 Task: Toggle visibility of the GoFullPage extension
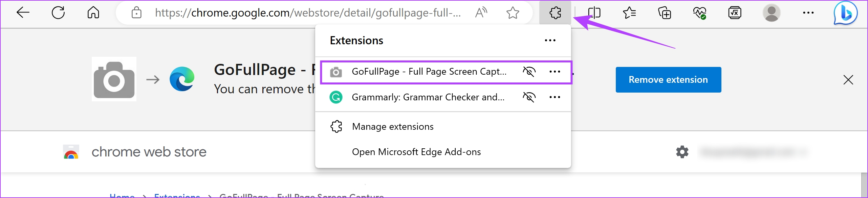click(x=529, y=72)
